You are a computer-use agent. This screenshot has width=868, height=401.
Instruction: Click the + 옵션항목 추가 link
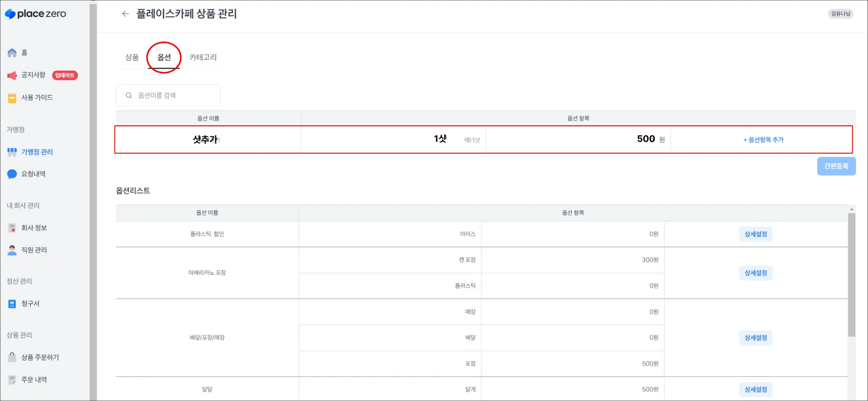(763, 140)
